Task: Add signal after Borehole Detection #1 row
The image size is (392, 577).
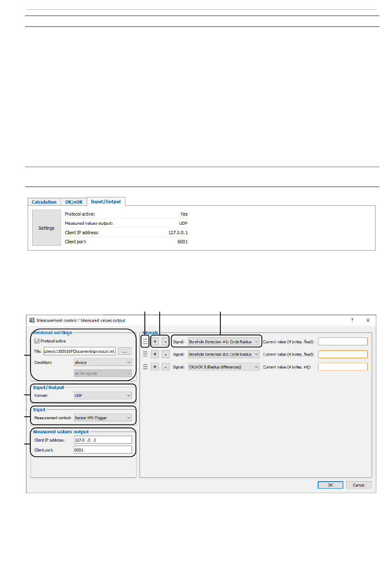Action: [x=155, y=342]
